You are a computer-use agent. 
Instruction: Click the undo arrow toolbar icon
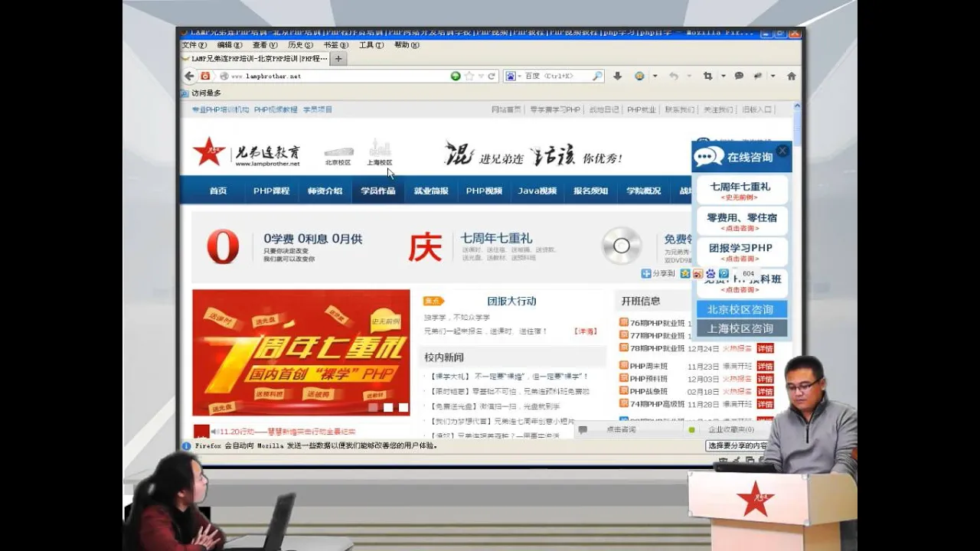(674, 76)
